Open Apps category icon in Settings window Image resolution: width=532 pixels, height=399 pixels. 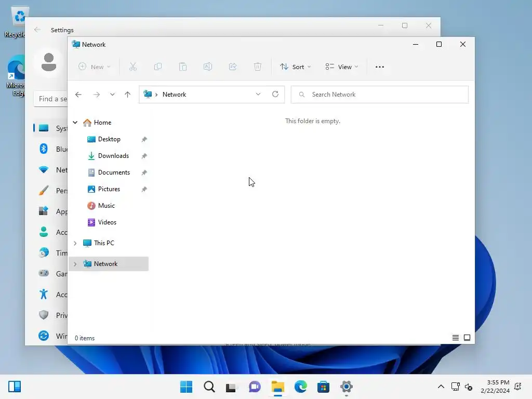tap(44, 211)
